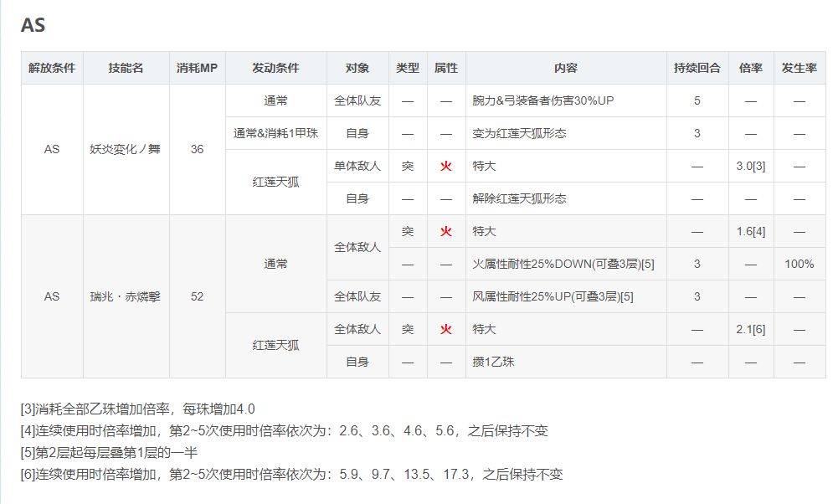Select the 内容 column header
The image size is (838, 504).
[x=566, y=68]
